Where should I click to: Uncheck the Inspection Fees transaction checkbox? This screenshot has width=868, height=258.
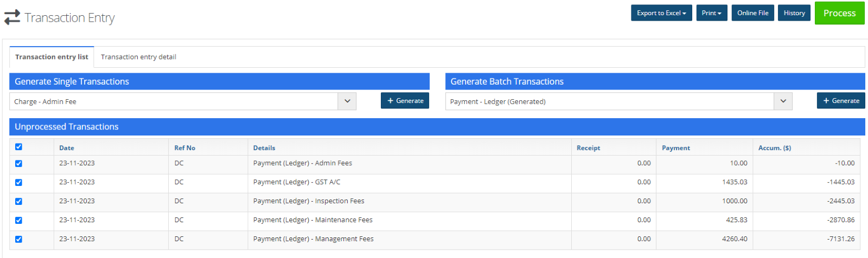tap(18, 202)
